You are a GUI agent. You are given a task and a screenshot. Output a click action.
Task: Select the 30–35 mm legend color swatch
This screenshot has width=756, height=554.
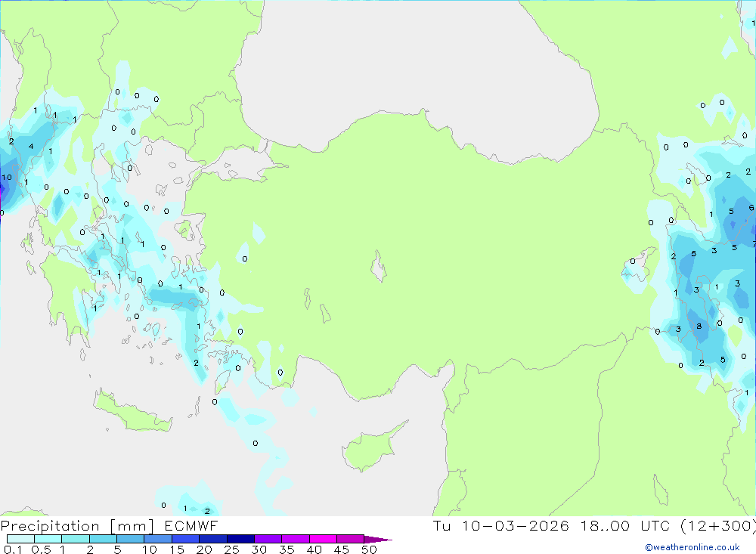click(268, 539)
